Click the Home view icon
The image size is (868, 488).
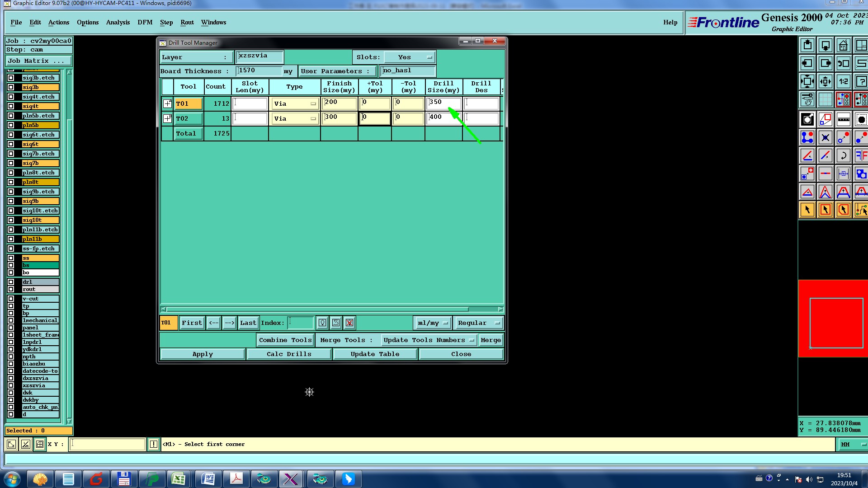(843, 45)
